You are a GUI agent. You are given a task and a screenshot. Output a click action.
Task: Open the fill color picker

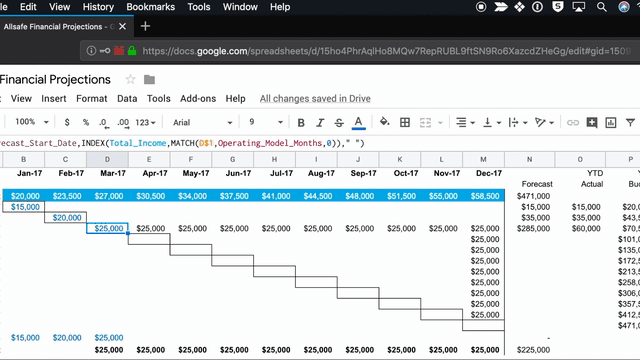384,122
